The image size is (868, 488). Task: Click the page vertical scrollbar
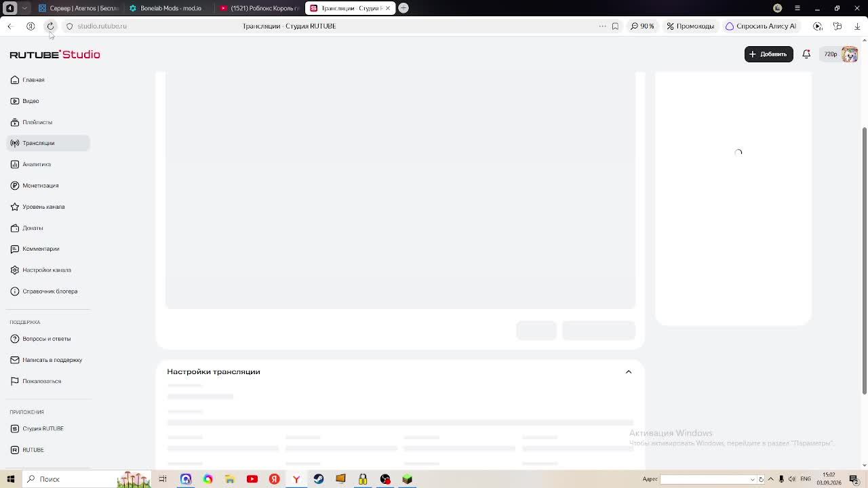pos(865,260)
